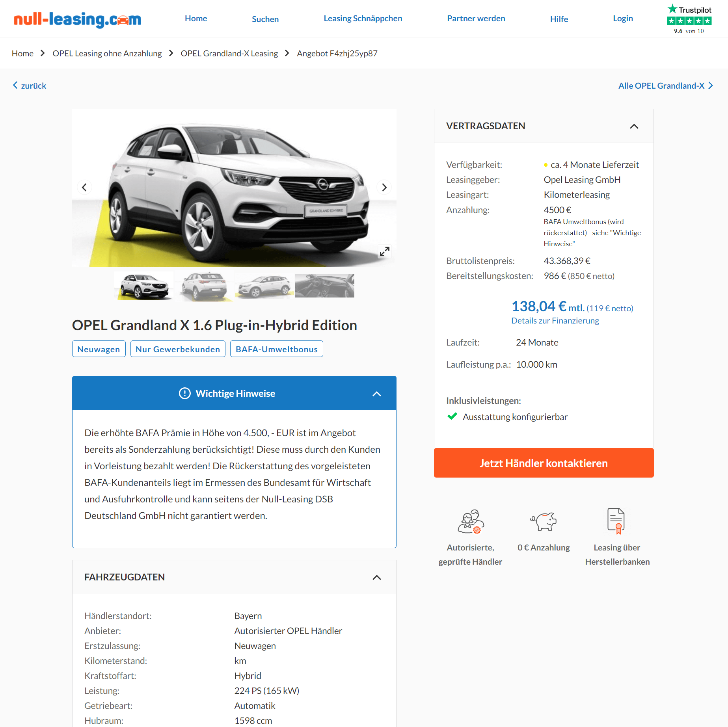Open Details zur Finanzierung link
The width and height of the screenshot is (728, 727).
pos(555,321)
